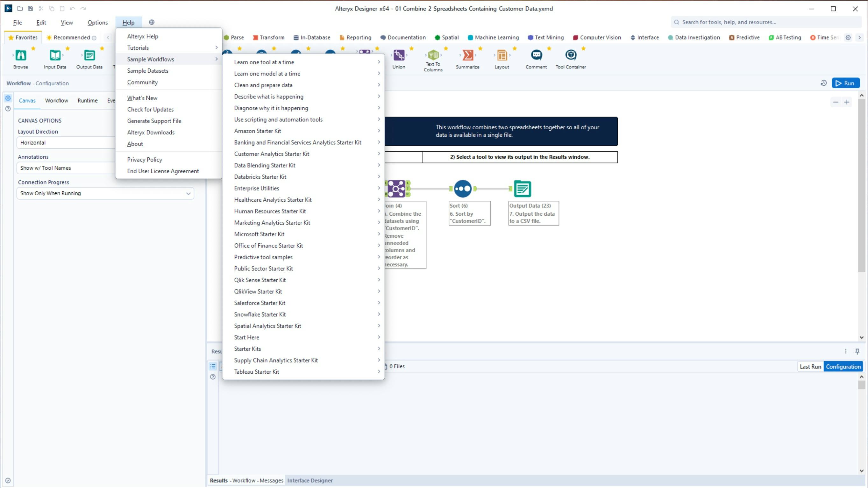Viewport: 868px width, 488px height.
Task: Toggle Configuration results view
Action: (843, 367)
